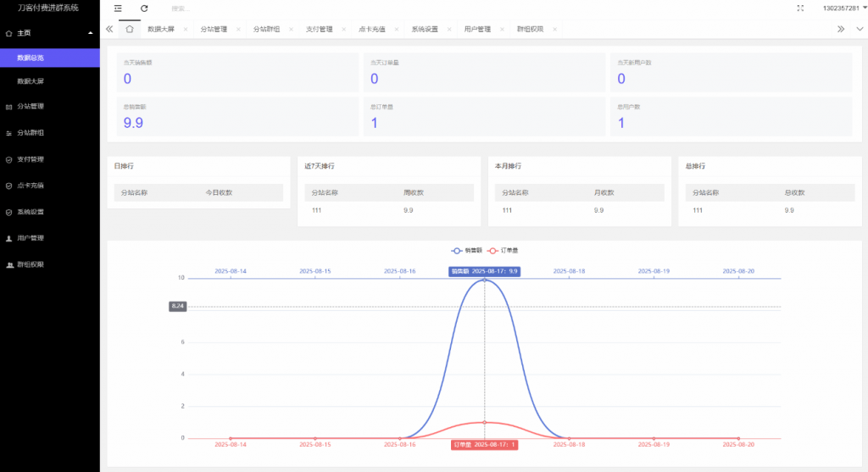
Task: Click 111 in the 近7天排行 table
Action: click(317, 210)
